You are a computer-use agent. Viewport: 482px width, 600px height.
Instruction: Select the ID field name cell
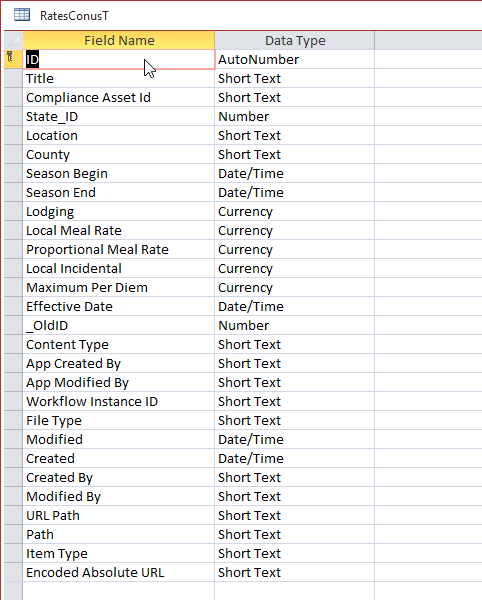point(119,59)
